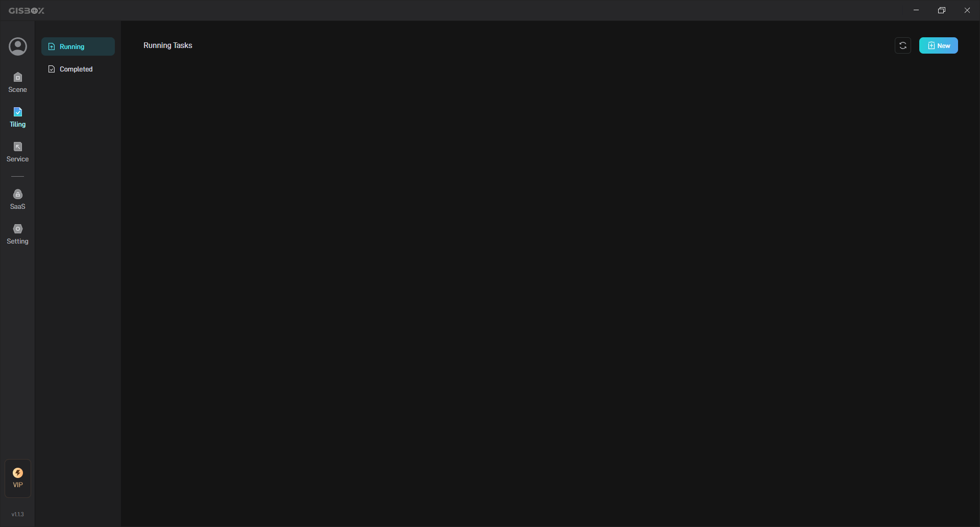
Task: Go to the Scene section
Action: click(17, 83)
